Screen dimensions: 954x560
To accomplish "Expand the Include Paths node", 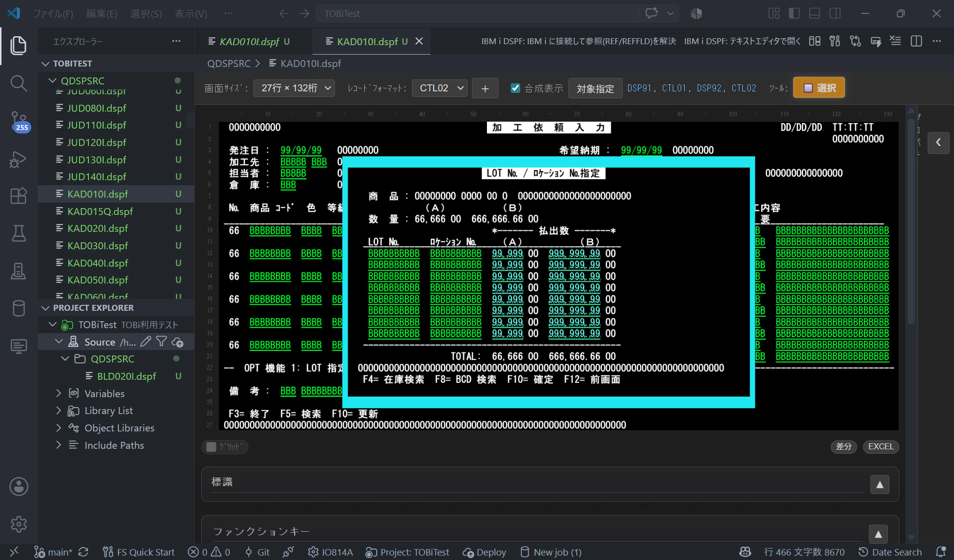I will pyautogui.click(x=59, y=445).
